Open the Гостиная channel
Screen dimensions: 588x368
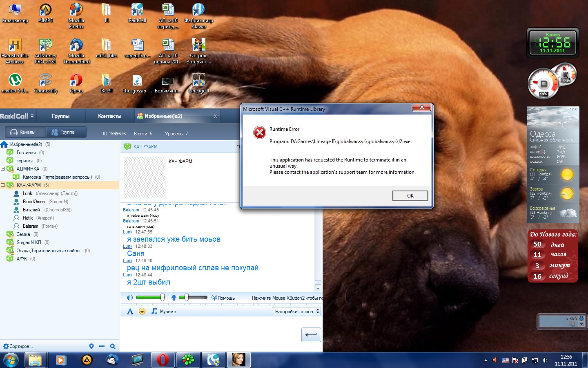(26, 153)
